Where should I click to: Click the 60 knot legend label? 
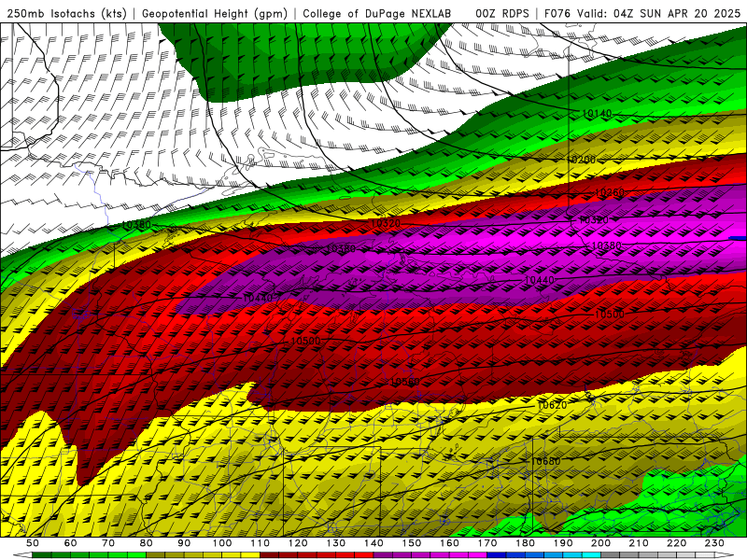(x=70, y=543)
